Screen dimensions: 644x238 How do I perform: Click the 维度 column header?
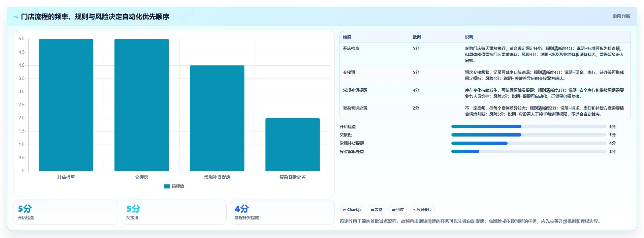tap(347, 37)
